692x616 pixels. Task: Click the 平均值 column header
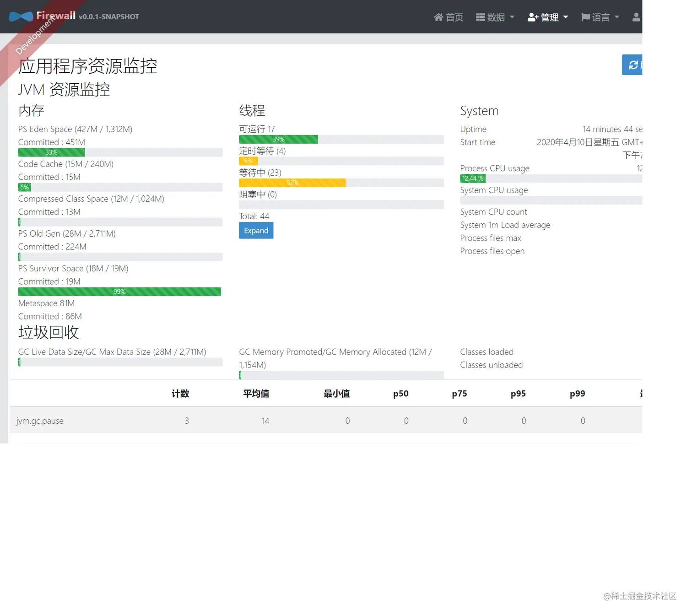[x=256, y=394]
